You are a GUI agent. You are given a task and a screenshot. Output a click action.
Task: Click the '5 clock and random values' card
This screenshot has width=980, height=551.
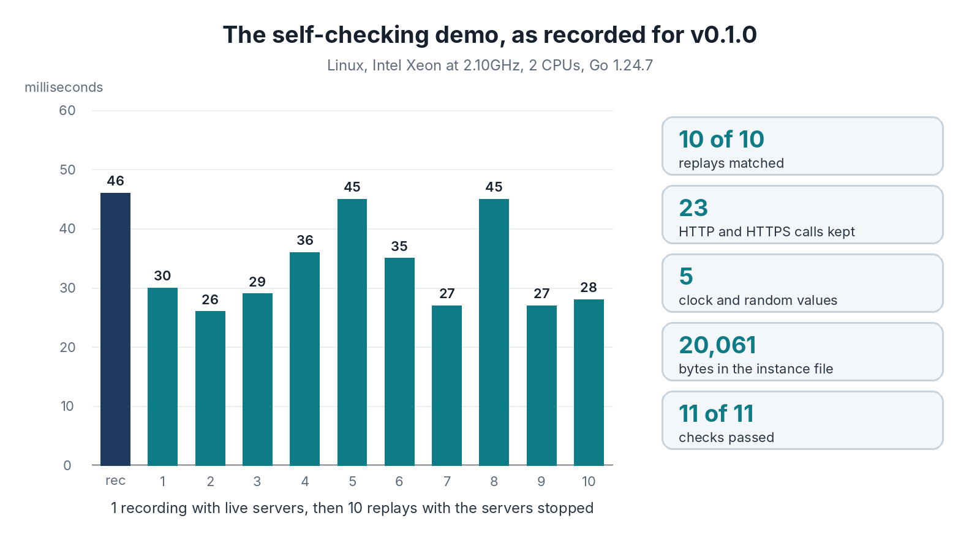point(802,283)
